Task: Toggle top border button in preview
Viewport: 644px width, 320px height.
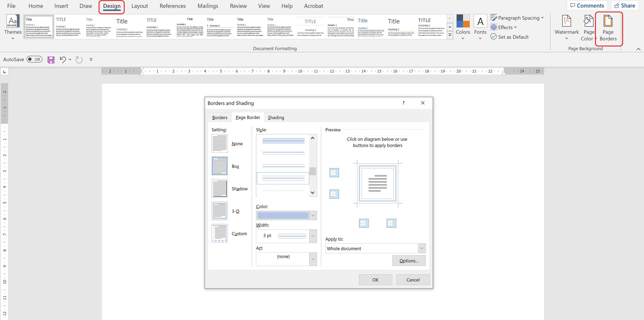Action: click(334, 173)
